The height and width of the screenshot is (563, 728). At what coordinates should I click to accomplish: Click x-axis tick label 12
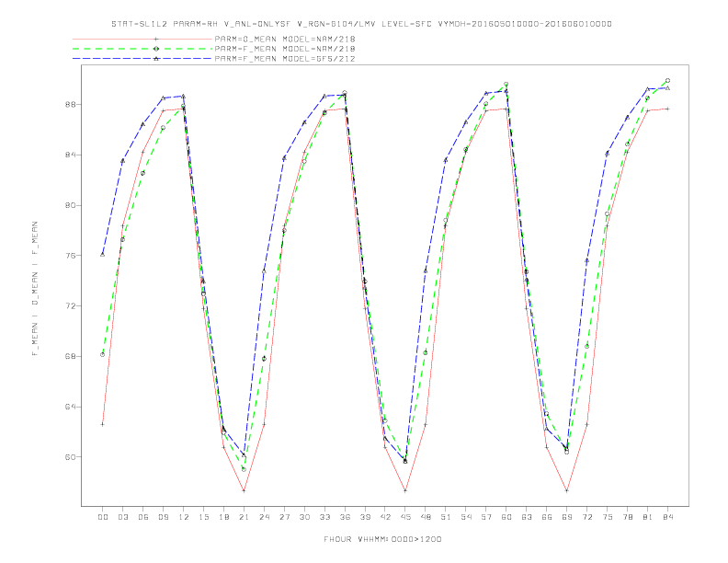[x=184, y=517]
